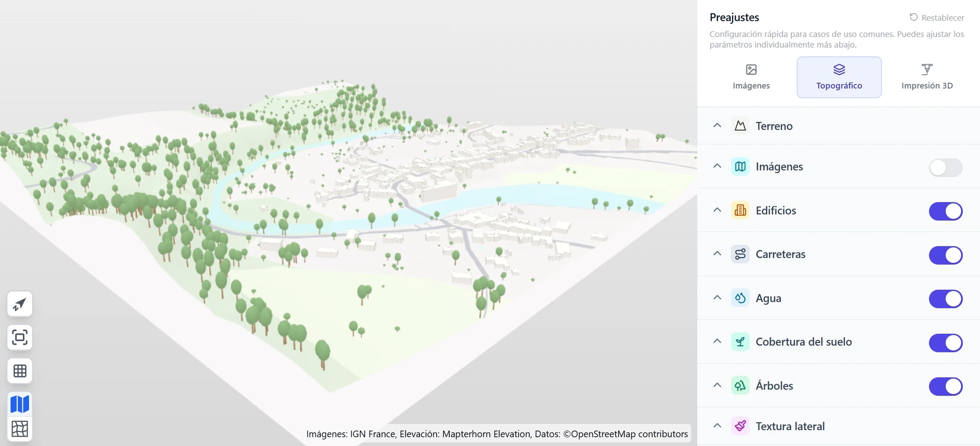Click the Agua section label
980x446 pixels.
click(x=768, y=298)
